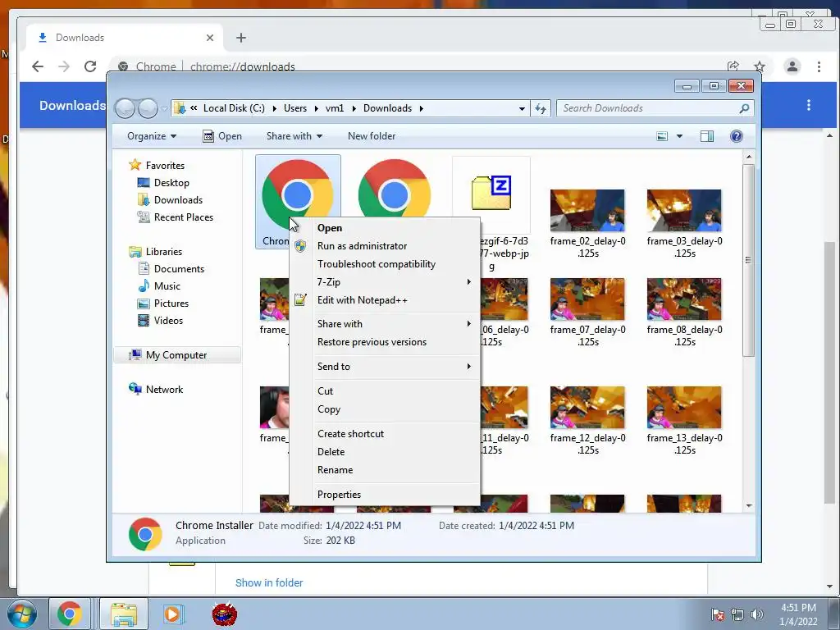Click the Search Downloads field
Image resolution: width=840 pixels, height=630 pixels.
(x=655, y=108)
